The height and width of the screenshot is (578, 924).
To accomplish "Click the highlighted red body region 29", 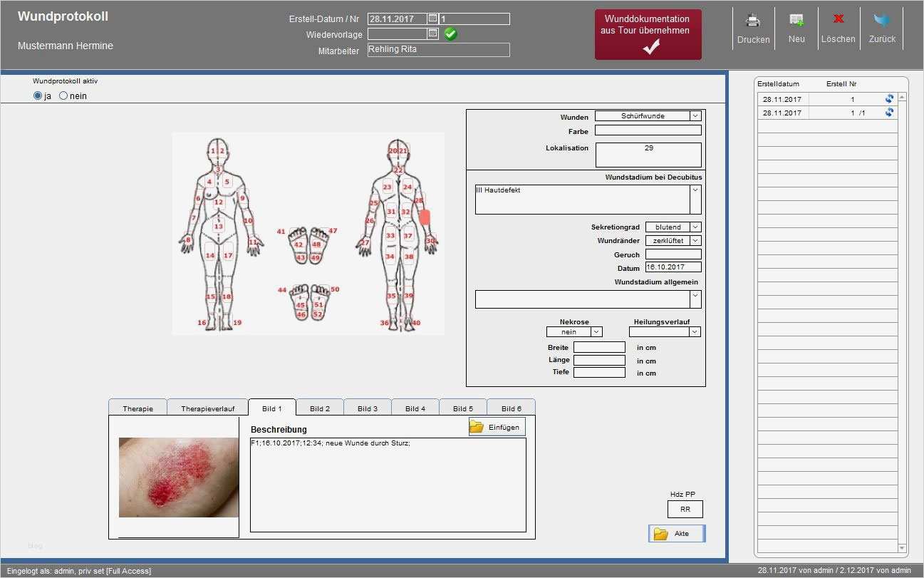I will [x=425, y=217].
